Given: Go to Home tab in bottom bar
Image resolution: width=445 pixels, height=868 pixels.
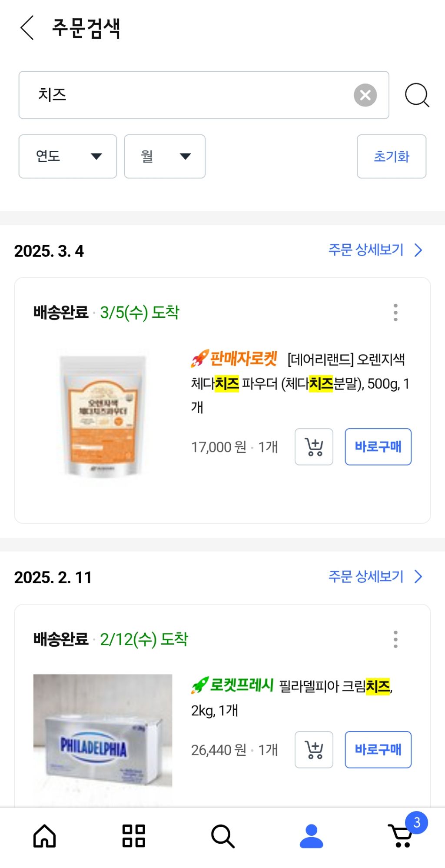Looking at the screenshot, I should (x=45, y=836).
